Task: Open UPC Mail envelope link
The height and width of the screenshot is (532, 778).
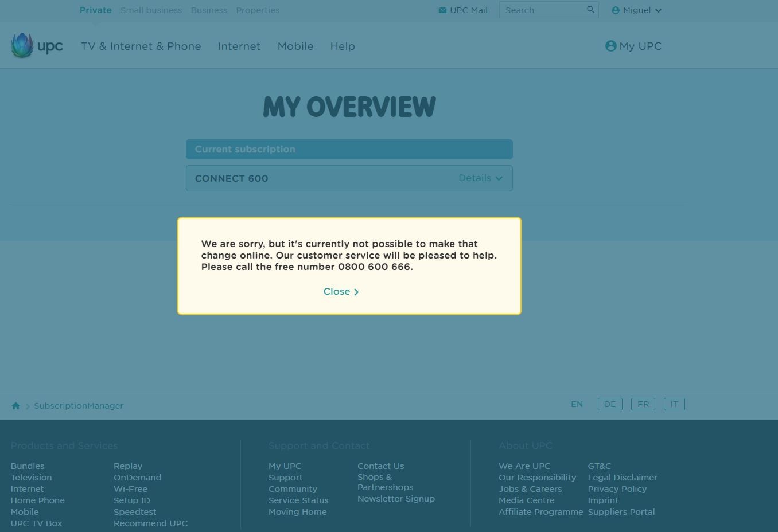Action: tap(462, 10)
